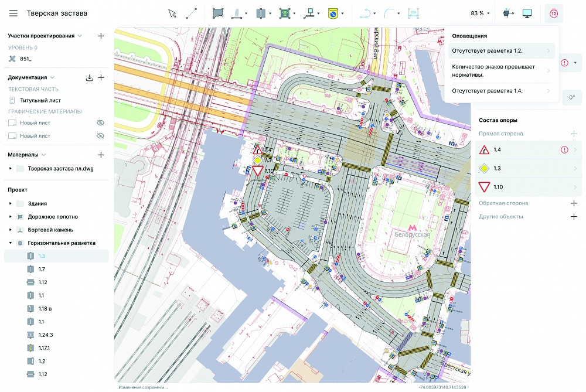Add an element to Обратная сторона
Viewport: 586px width, 392px height.
[x=574, y=203]
